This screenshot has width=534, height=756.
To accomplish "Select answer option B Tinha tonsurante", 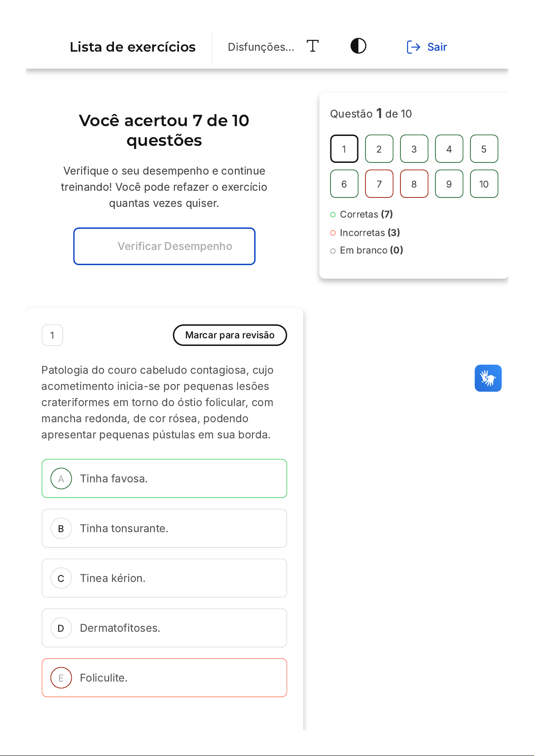I will [164, 528].
